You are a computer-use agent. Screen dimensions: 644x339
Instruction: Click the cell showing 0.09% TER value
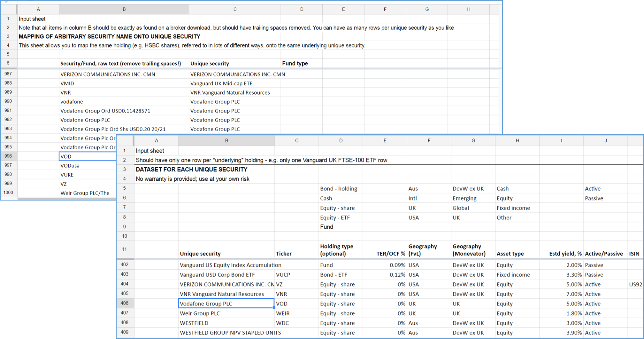coord(385,265)
